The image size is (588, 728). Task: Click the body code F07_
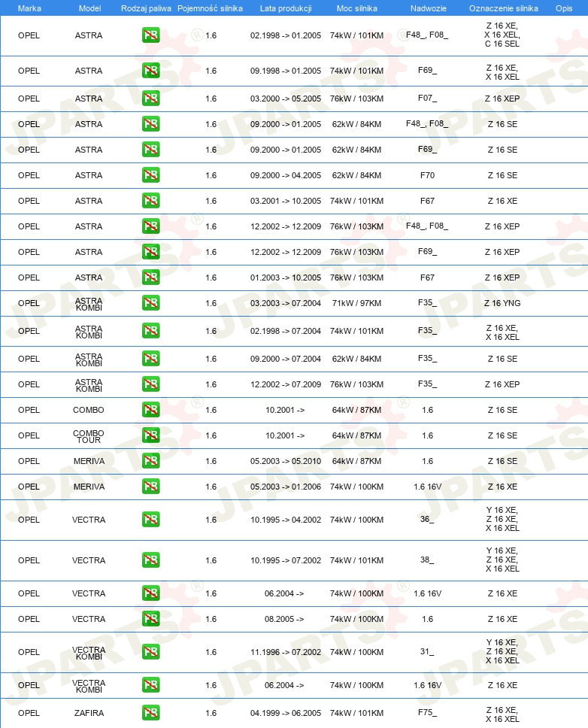(x=427, y=99)
